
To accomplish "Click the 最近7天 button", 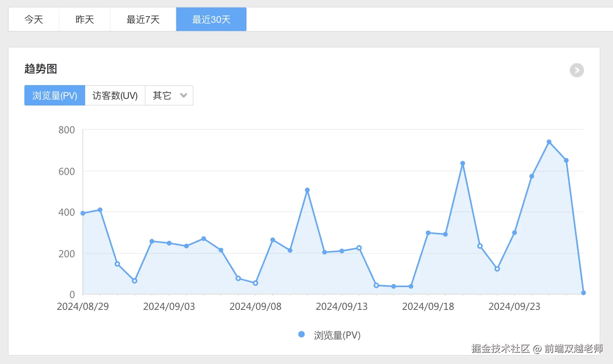I will click(x=142, y=19).
